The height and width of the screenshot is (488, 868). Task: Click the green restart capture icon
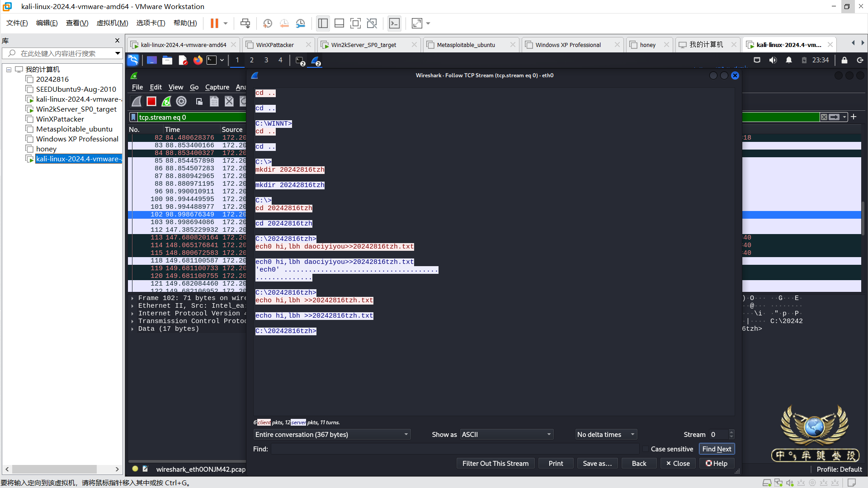point(166,102)
